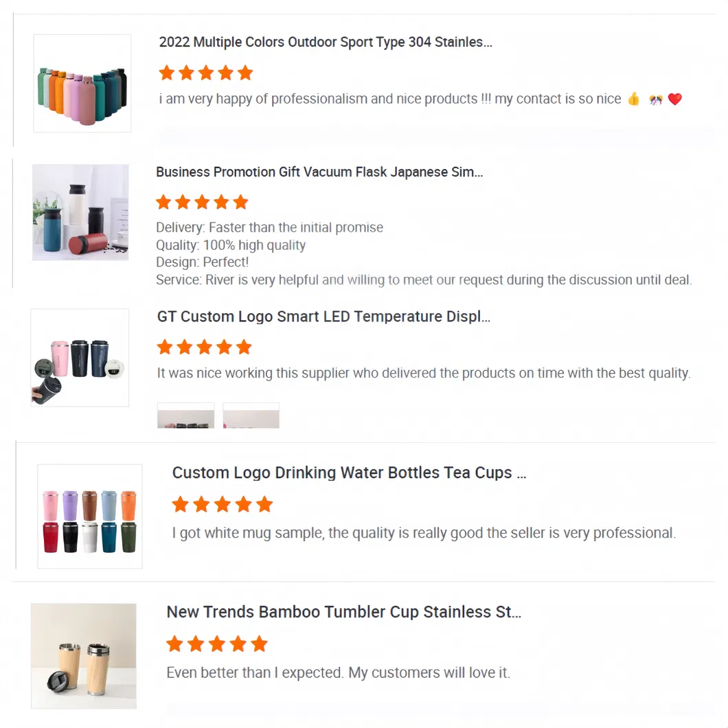Open the colorful sport bottles product image
728x728 pixels.
tap(82, 83)
